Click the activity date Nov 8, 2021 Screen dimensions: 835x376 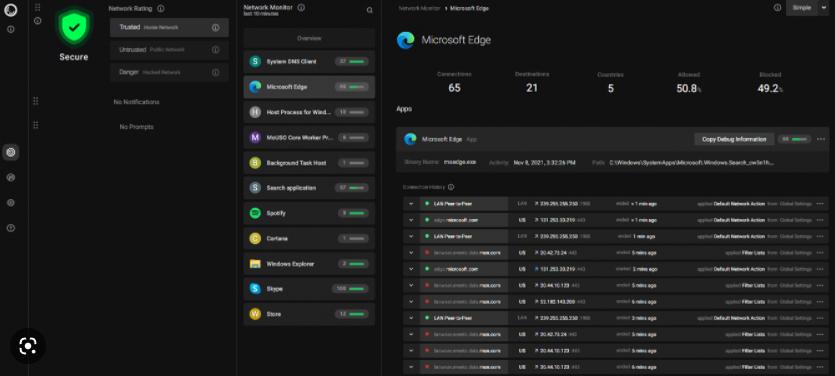[x=544, y=162]
